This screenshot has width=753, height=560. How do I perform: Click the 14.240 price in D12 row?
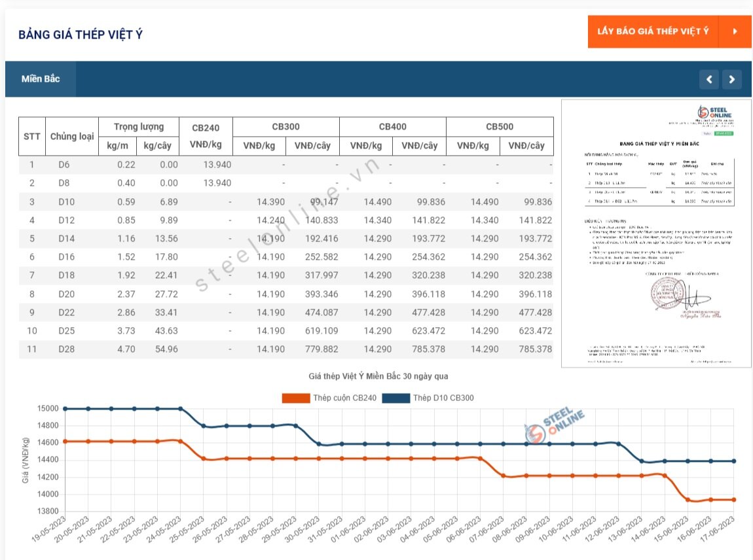[270, 220]
